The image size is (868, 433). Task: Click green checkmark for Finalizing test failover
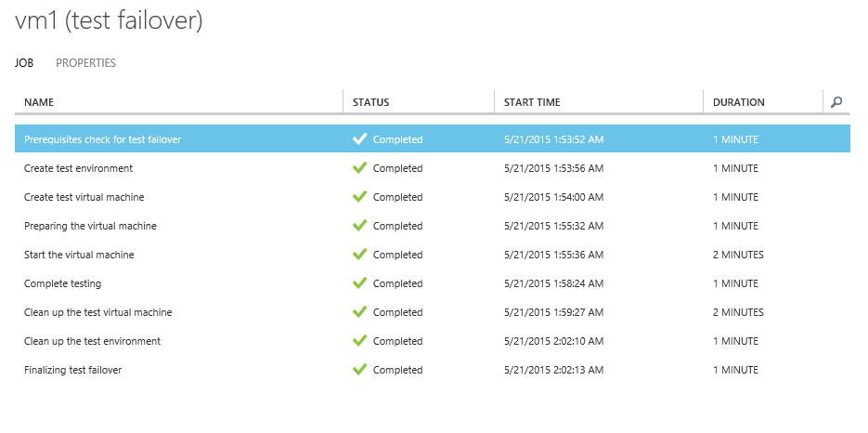(360, 370)
